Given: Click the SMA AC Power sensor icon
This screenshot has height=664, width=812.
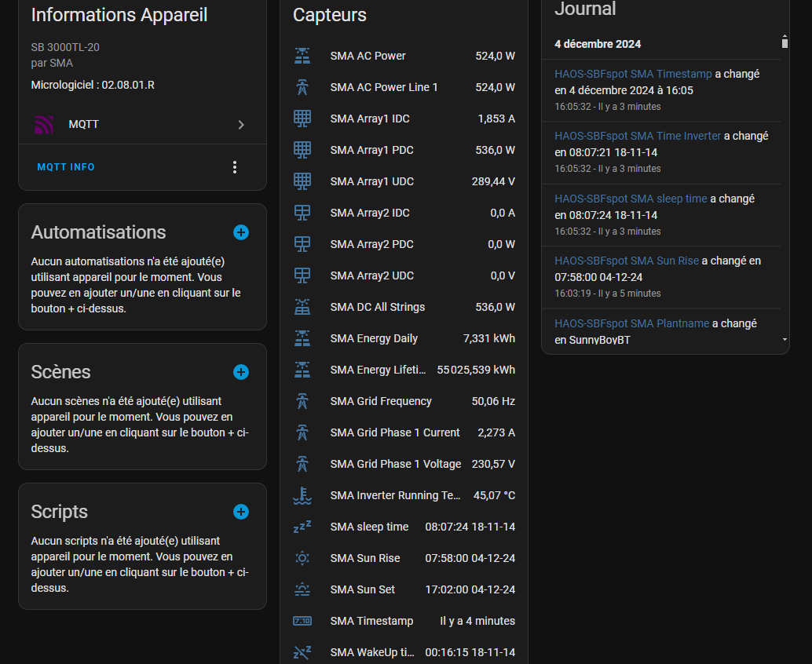Looking at the screenshot, I should (302, 56).
